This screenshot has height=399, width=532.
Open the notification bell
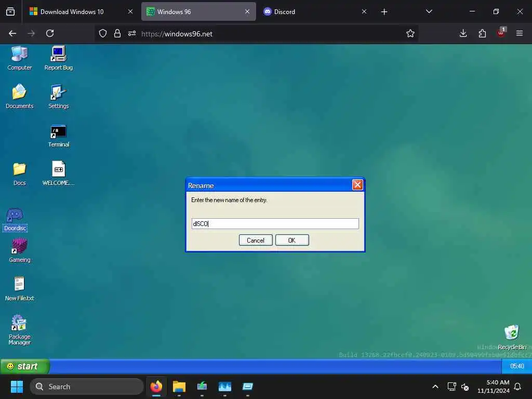click(x=518, y=387)
